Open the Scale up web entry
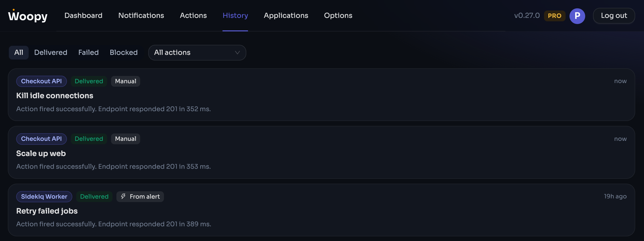Screen dimensions: 644x241 [322, 152]
